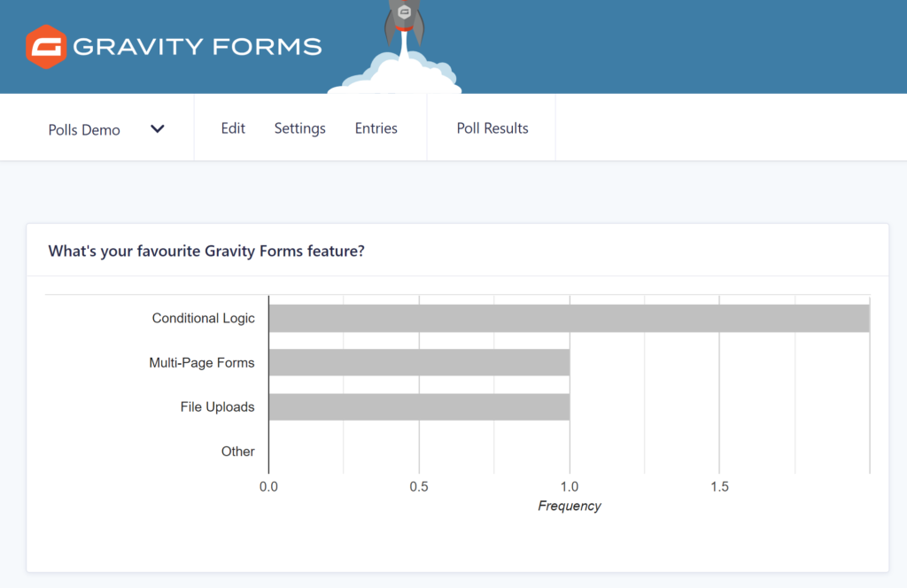907x588 pixels.
Task: Open the Settings tab
Action: pos(299,128)
